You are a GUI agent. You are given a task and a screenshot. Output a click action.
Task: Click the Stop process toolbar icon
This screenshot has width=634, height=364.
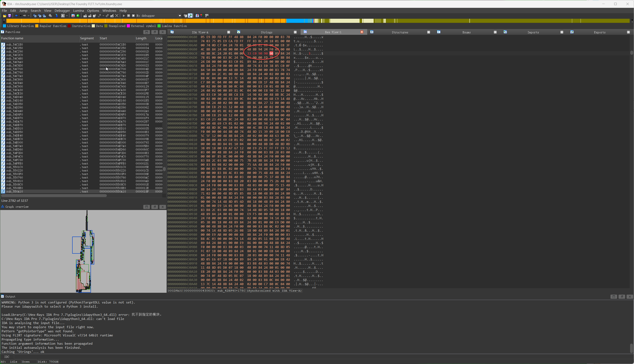[133, 16]
